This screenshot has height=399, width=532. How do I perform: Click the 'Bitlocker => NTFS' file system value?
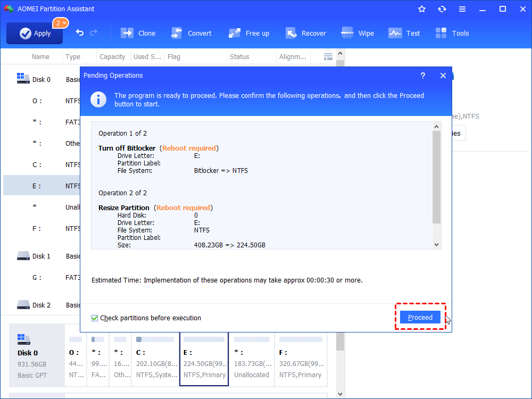coord(221,171)
